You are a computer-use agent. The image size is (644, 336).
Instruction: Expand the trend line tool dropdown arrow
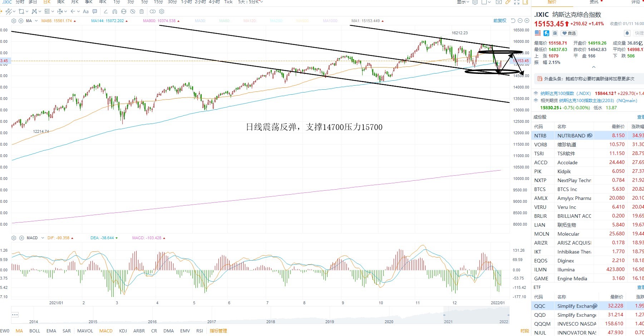tap(14, 11)
